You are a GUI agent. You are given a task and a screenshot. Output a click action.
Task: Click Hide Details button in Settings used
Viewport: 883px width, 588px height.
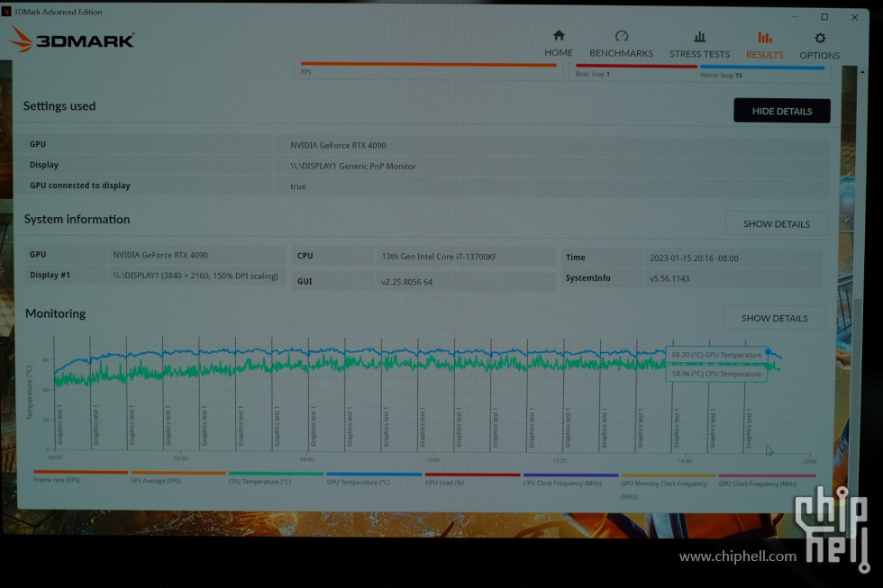click(782, 111)
